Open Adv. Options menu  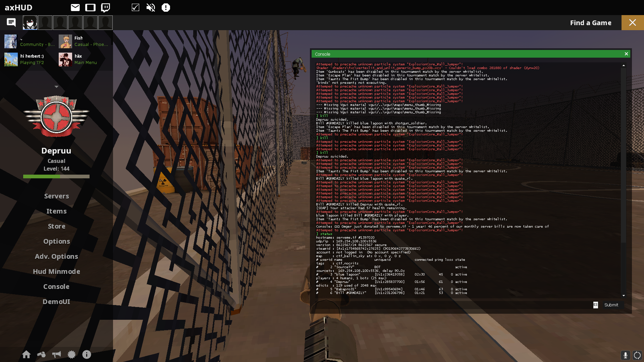[56, 256]
